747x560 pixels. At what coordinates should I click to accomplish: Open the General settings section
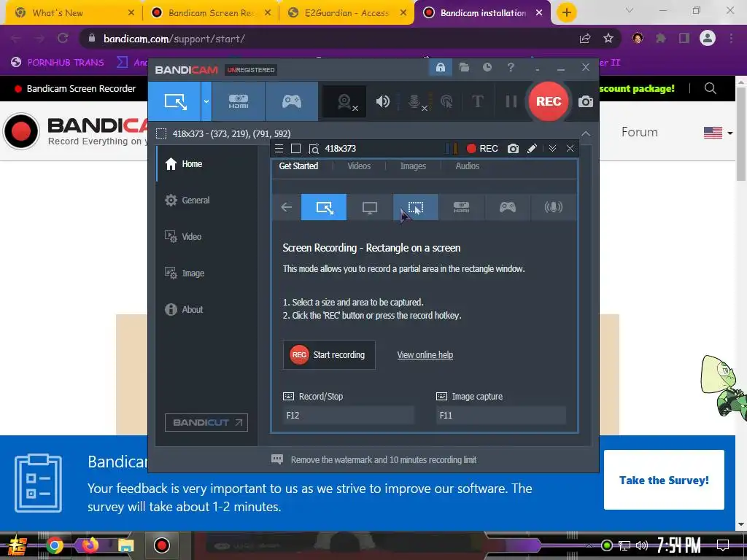(207, 200)
